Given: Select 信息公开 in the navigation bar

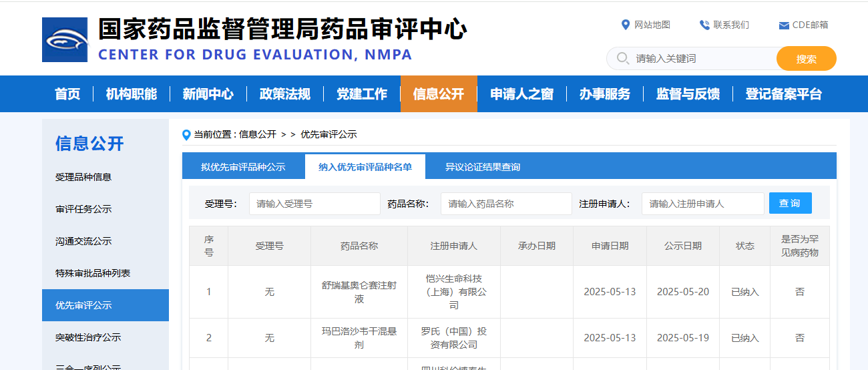Looking at the screenshot, I should pyautogui.click(x=439, y=94).
